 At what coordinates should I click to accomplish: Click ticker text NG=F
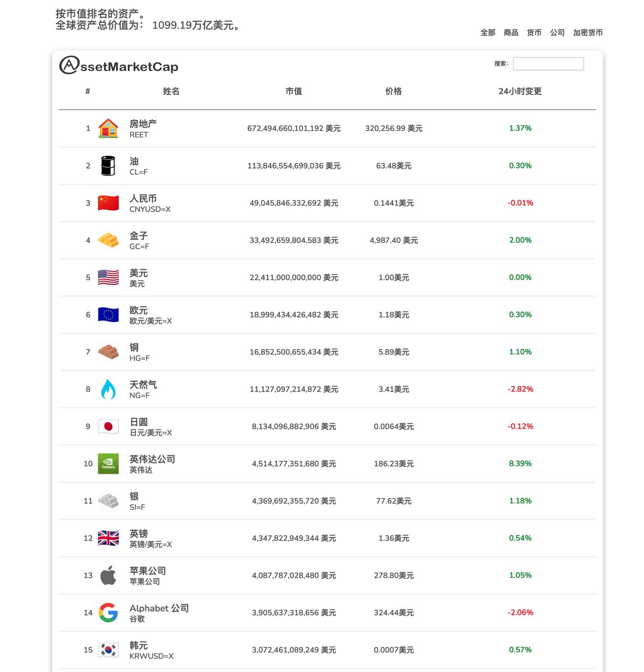(x=139, y=395)
